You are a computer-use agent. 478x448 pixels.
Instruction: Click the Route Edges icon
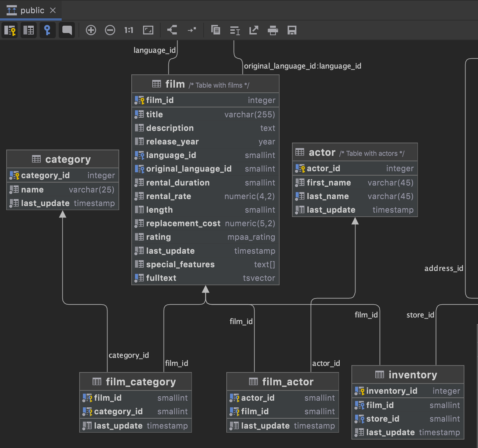(x=192, y=30)
